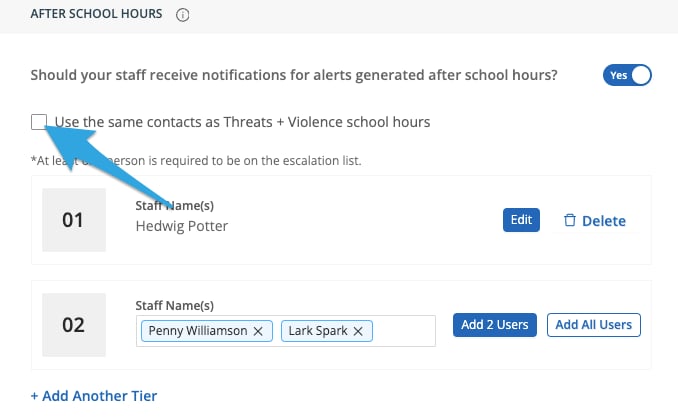678x417 pixels.
Task: Delete tier 01 escalation entry
Action: pos(595,221)
